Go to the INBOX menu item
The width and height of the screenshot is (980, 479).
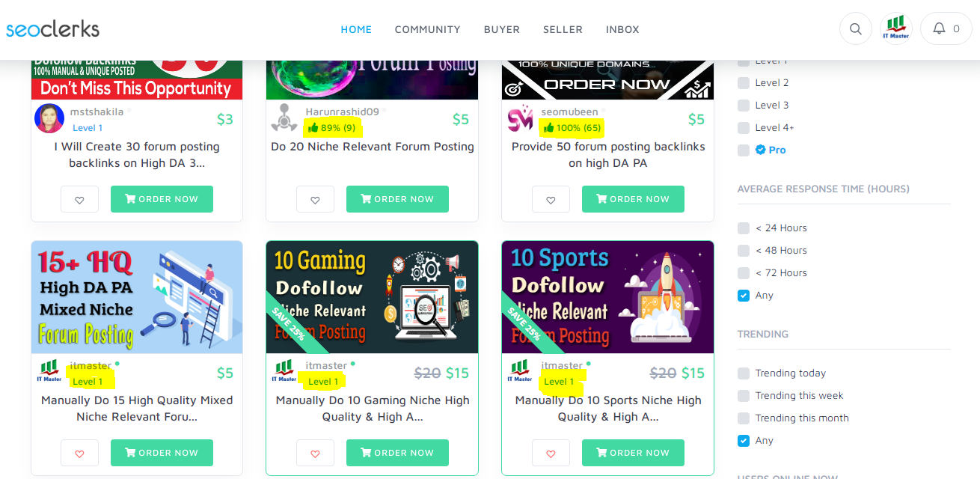tap(622, 29)
